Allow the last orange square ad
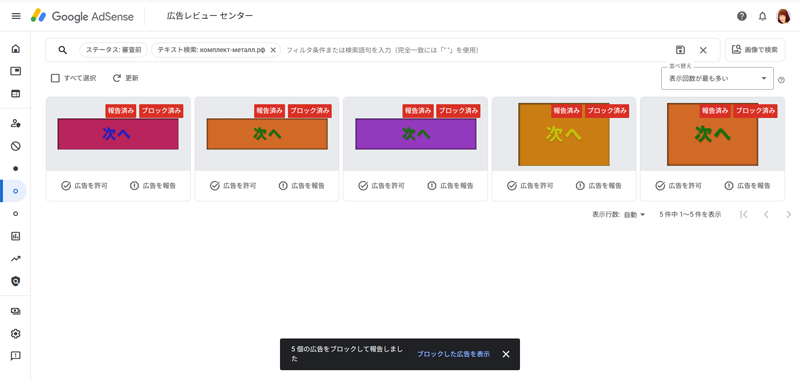The height and width of the screenshot is (381, 800). (679, 186)
